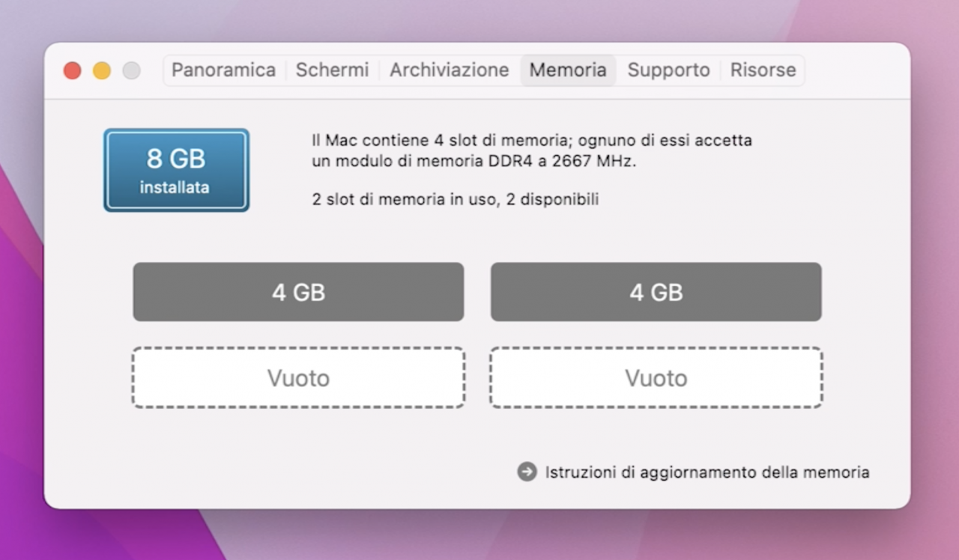Click the grey disabled zoom window button
The width and height of the screenshot is (959, 560).
click(x=131, y=70)
